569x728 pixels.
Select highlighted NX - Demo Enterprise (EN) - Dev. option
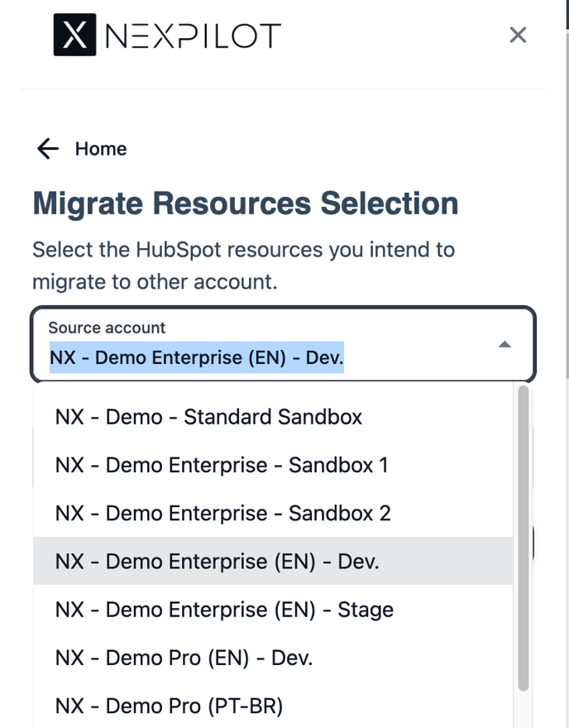(x=217, y=561)
